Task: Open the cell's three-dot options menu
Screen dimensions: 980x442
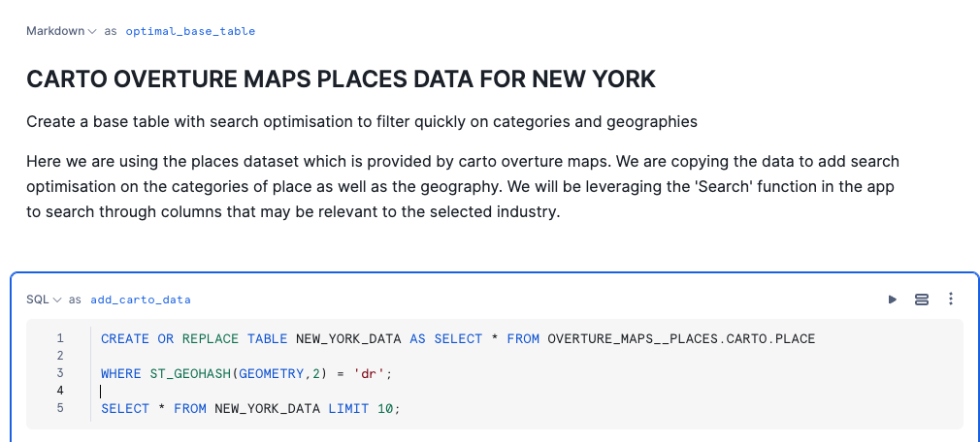Action: 951,300
